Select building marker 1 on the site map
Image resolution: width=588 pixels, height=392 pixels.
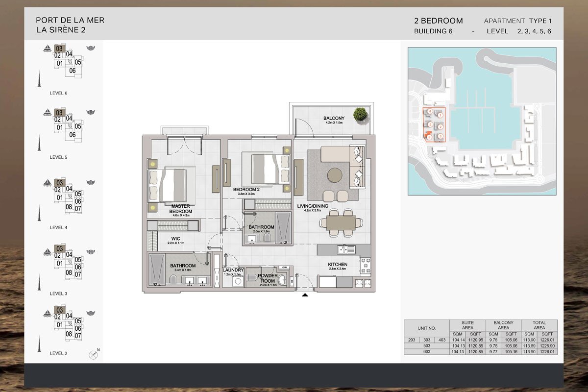point(441,115)
